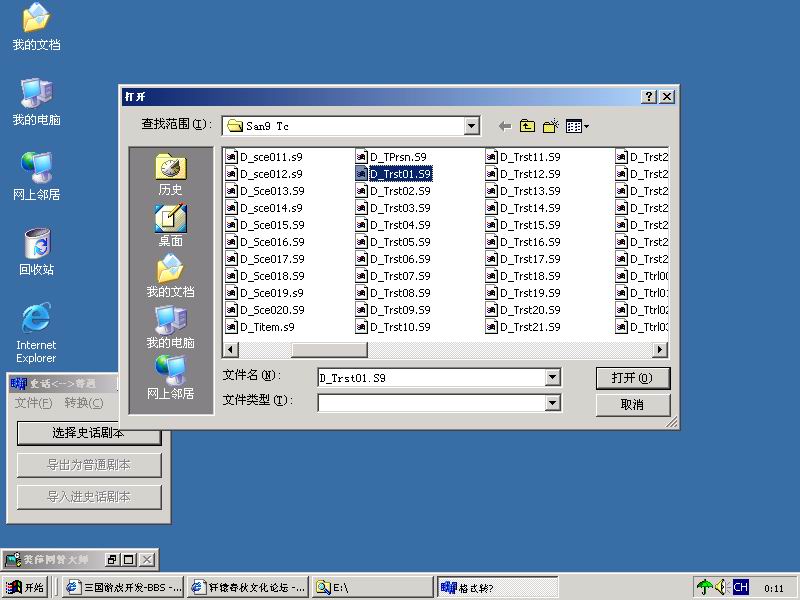Expand the 文件名 dropdown arrow
Viewport: 800px width, 600px height.
[552, 378]
